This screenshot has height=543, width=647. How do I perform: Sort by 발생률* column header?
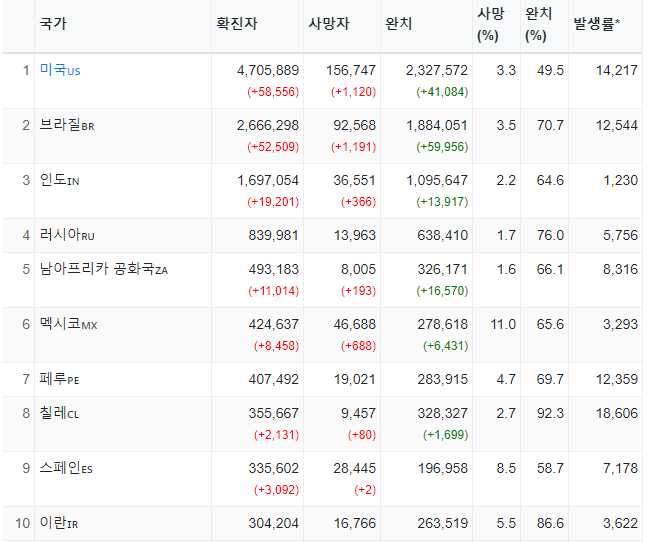(x=597, y=24)
